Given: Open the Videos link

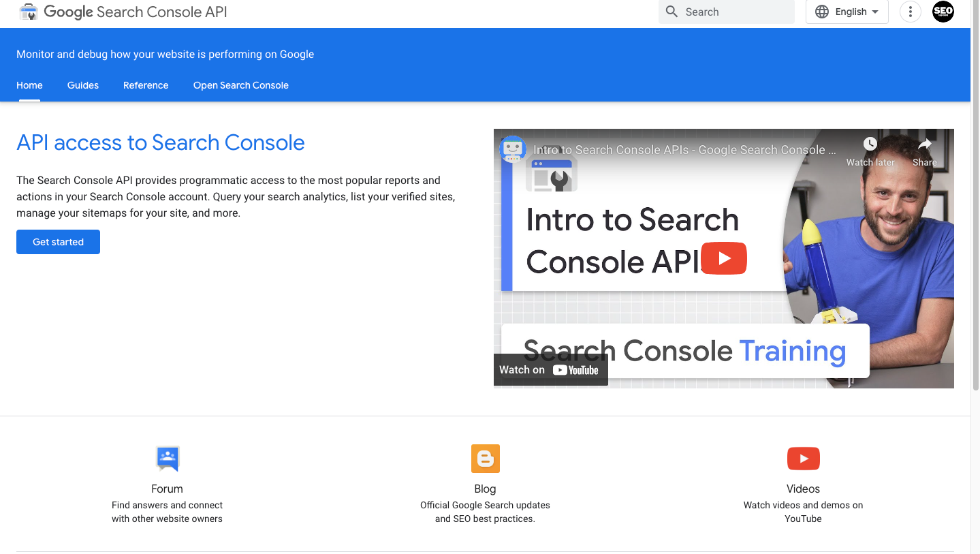Looking at the screenshot, I should point(803,489).
